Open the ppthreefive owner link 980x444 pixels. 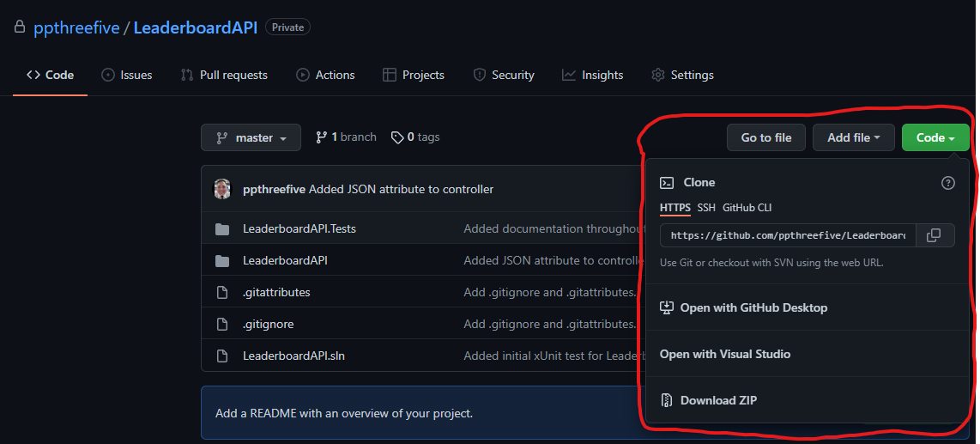pyautogui.click(x=76, y=27)
